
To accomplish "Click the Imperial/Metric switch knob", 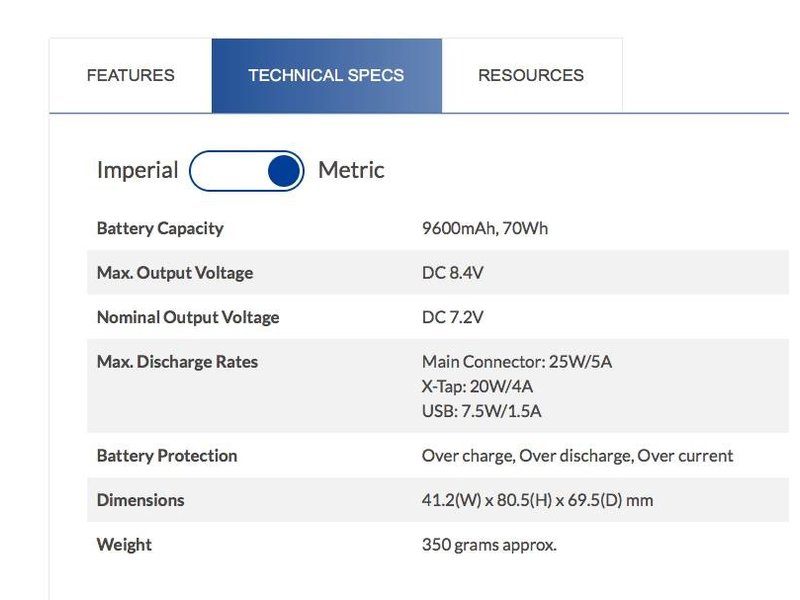I will tap(278, 170).
